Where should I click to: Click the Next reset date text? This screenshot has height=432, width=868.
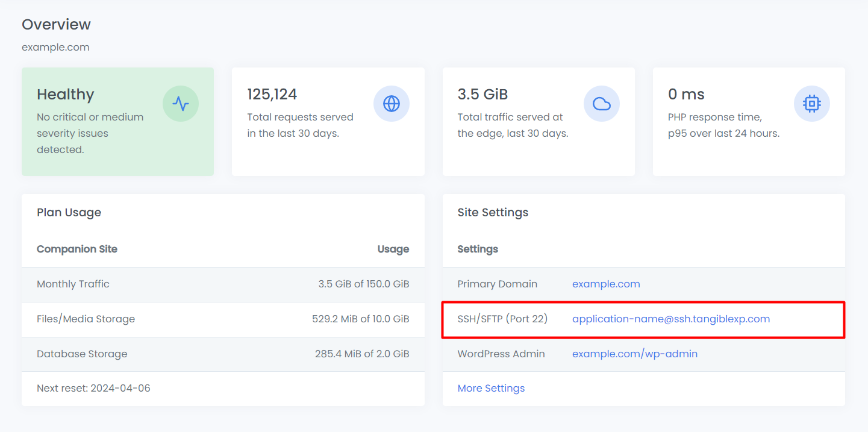click(x=93, y=388)
